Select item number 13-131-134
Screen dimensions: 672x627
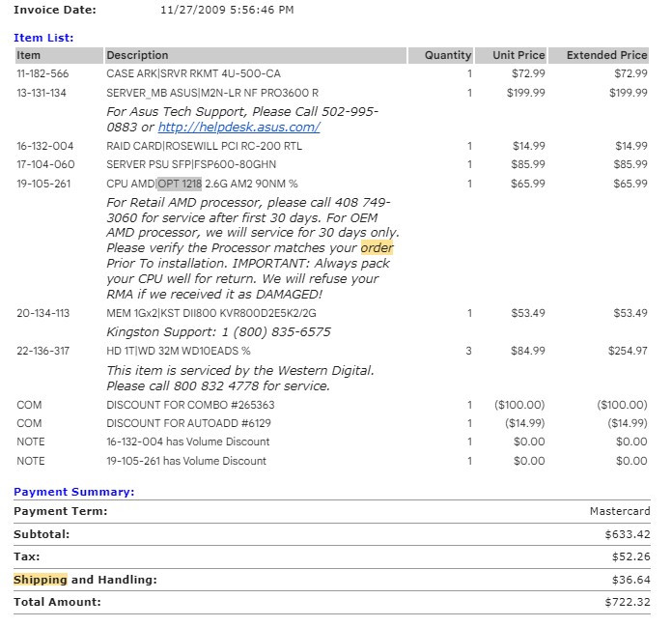(x=42, y=93)
